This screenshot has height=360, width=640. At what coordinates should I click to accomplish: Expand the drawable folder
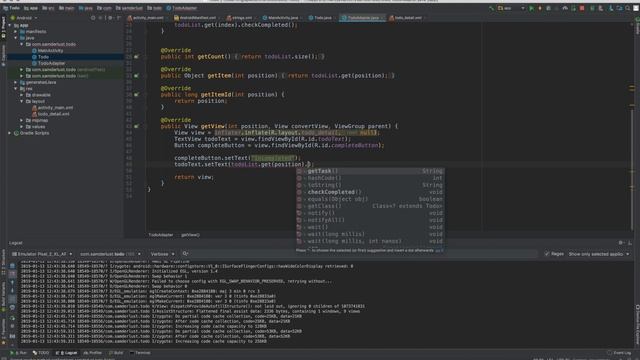coord(22,95)
